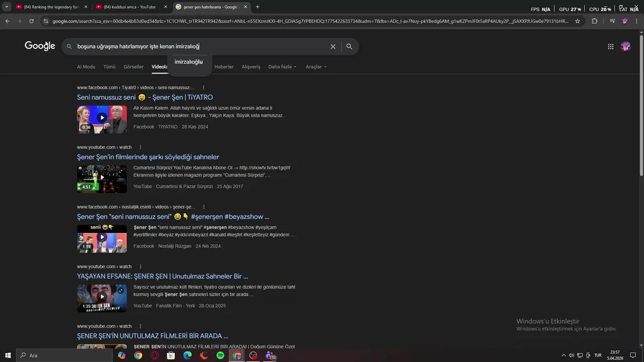Open Chrome three-dot menu
Screen dimensions: 644x362
[x=636, y=21]
